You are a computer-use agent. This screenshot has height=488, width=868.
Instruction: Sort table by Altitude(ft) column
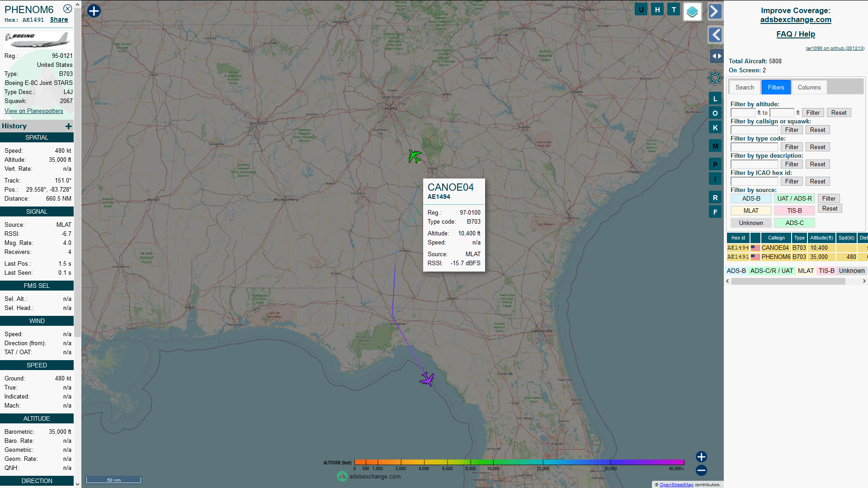(x=821, y=238)
